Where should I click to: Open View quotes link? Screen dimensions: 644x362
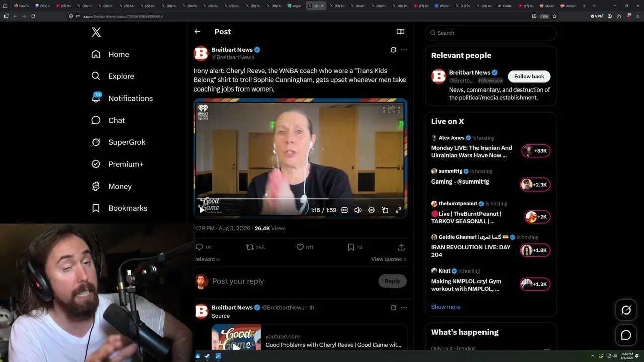(x=388, y=259)
